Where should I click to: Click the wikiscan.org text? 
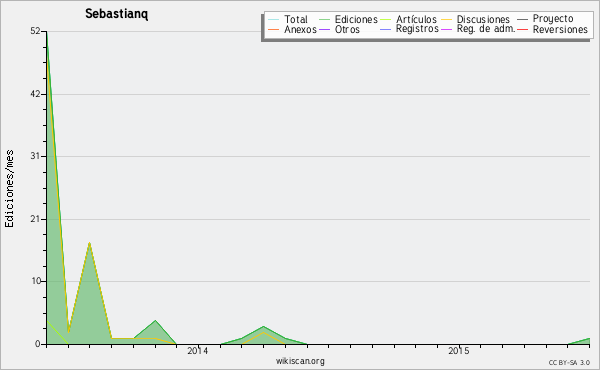tap(300, 361)
